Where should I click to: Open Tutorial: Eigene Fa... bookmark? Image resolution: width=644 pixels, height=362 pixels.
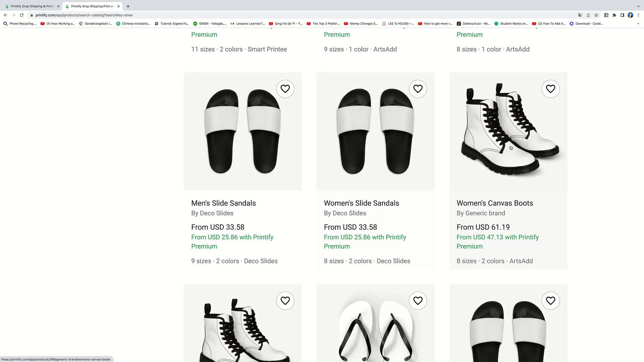pos(172,23)
